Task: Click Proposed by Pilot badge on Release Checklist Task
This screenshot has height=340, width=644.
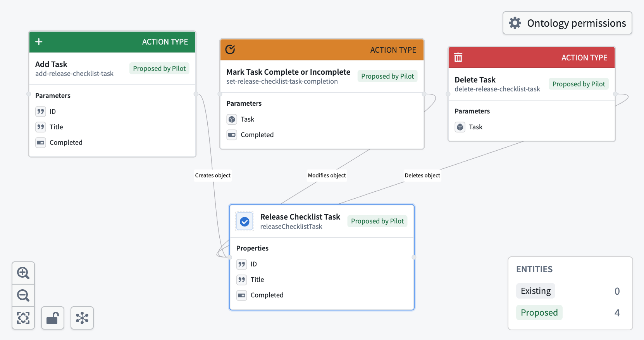Action: [377, 221]
